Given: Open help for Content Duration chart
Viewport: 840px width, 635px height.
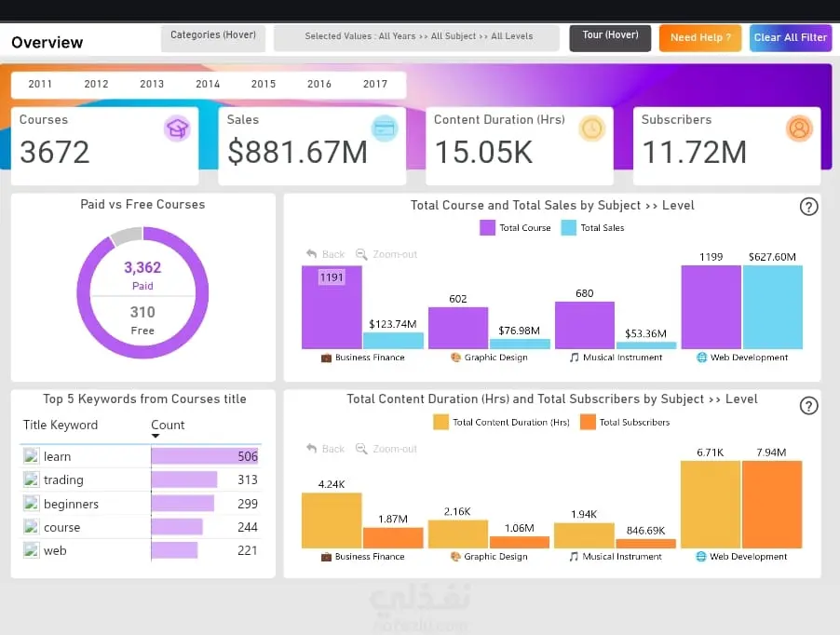Looking at the screenshot, I should click(x=808, y=406).
